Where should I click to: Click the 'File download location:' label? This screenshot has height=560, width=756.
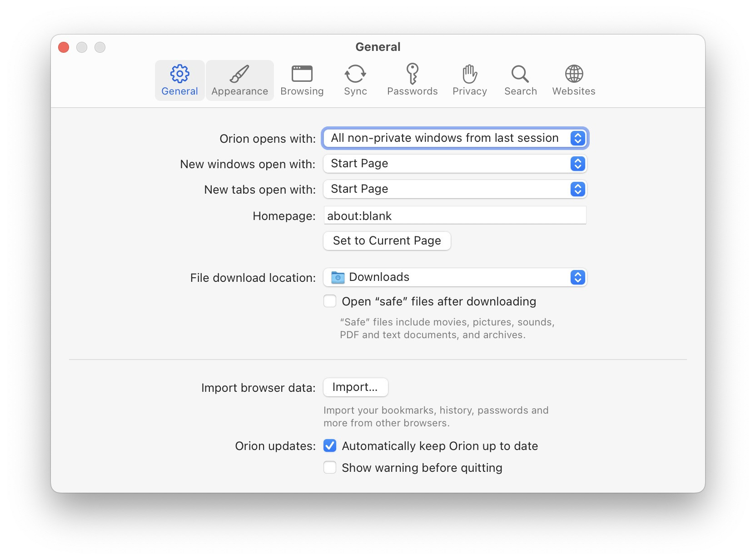coord(253,278)
